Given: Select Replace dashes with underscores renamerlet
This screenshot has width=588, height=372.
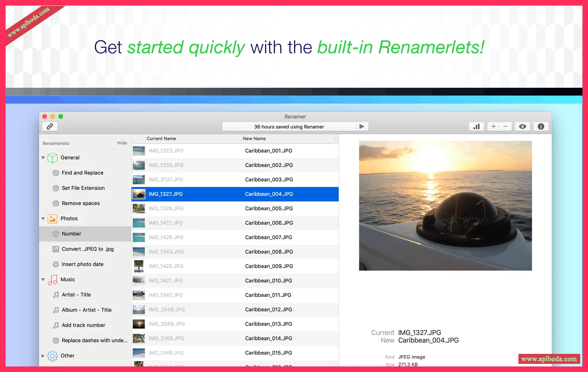Looking at the screenshot, I should [85, 341].
